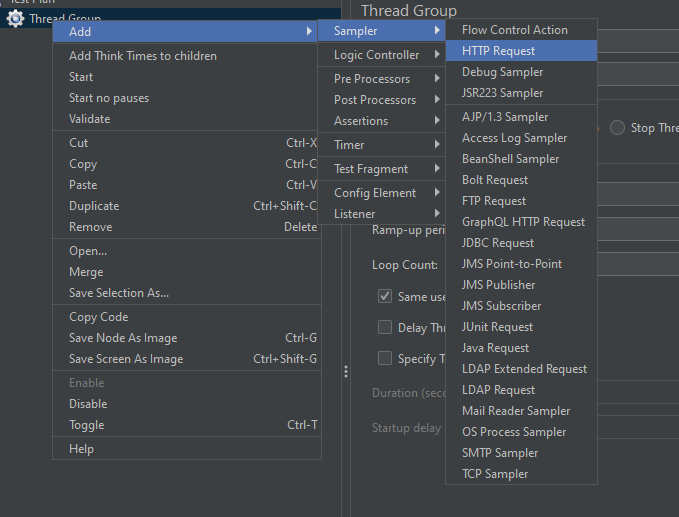679x517 pixels.
Task: Expand the Logic Controller submenu
Action: (x=382, y=55)
